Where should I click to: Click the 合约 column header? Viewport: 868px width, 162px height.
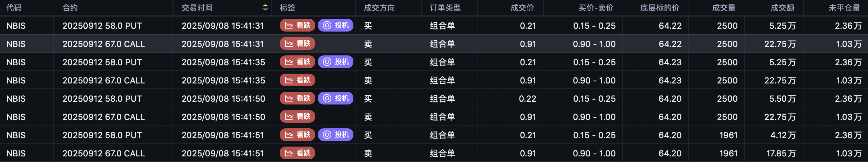[70, 8]
